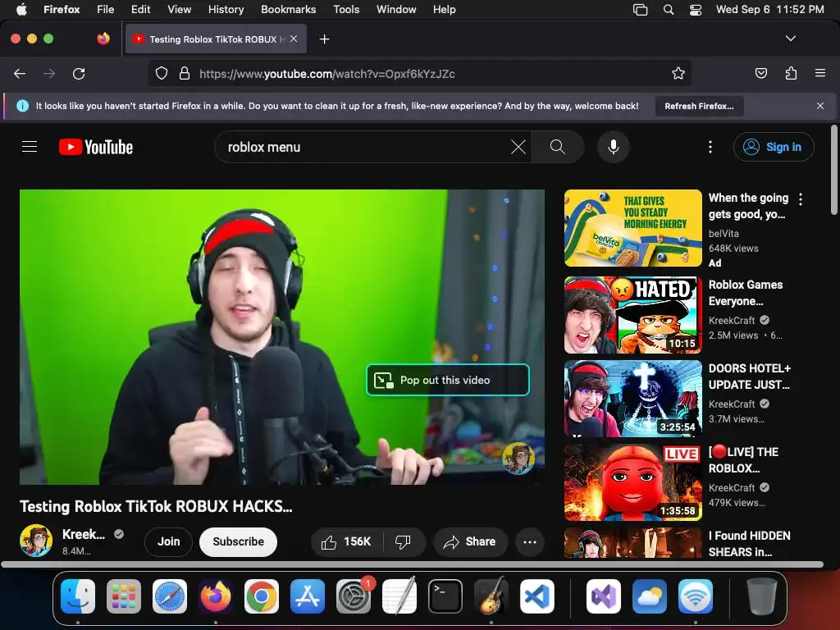Open I Found HIDDEN SHEARS video title
The image size is (840, 630).
(x=749, y=544)
